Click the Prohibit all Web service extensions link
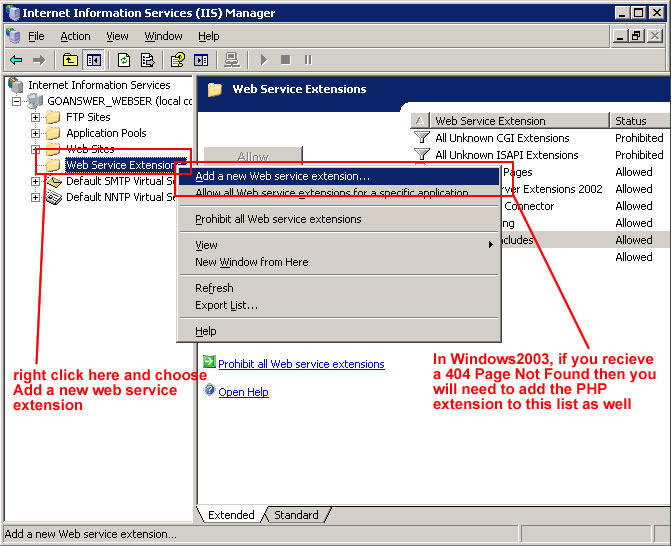The width and height of the screenshot is (671, 546). click(x=301, y=364)
